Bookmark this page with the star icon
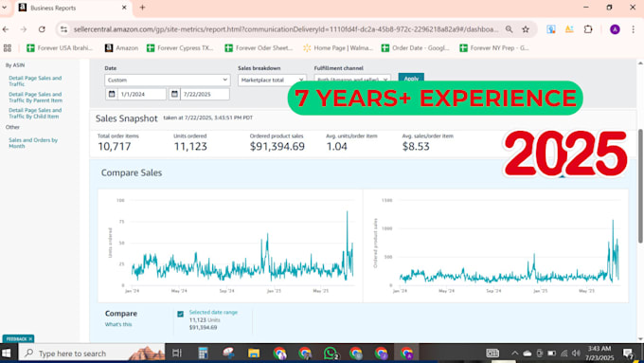This screenshot has width=644, height=363. pyautogui.click(x=526, y=29)
